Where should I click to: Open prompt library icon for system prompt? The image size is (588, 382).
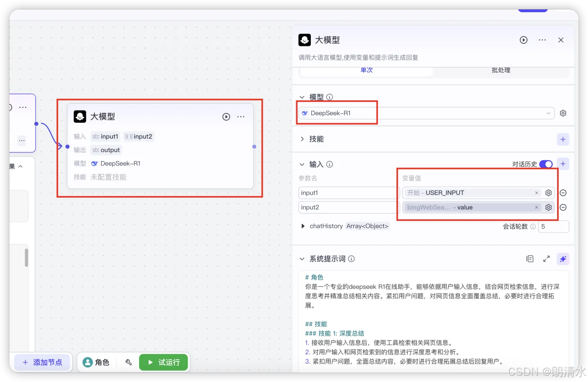coord(530,259)
